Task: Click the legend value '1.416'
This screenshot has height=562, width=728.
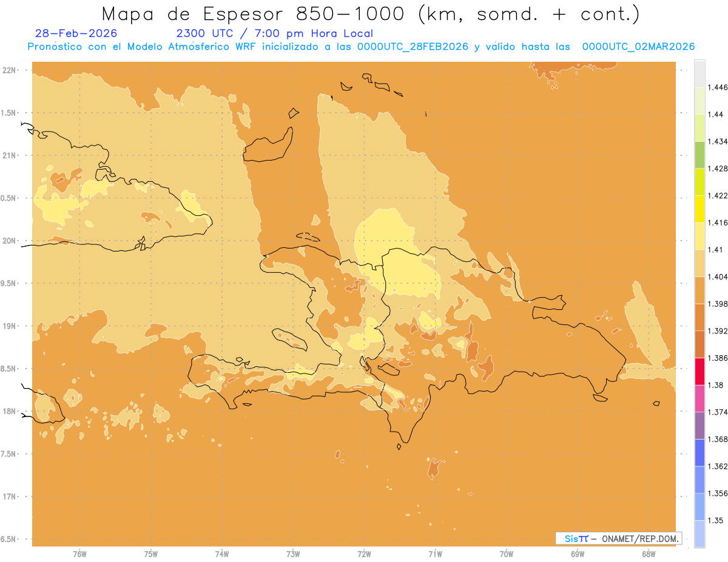Action: coord(717,222)
